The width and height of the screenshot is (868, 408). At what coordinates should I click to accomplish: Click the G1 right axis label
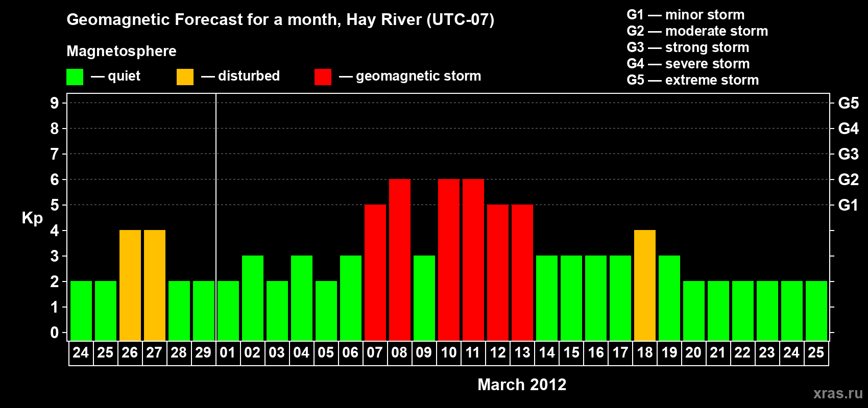point(849,205)
